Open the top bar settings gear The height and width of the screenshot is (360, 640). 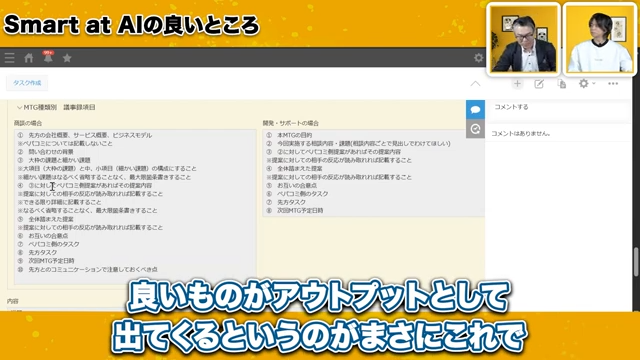pyautogui.click(x=478, y=58)
